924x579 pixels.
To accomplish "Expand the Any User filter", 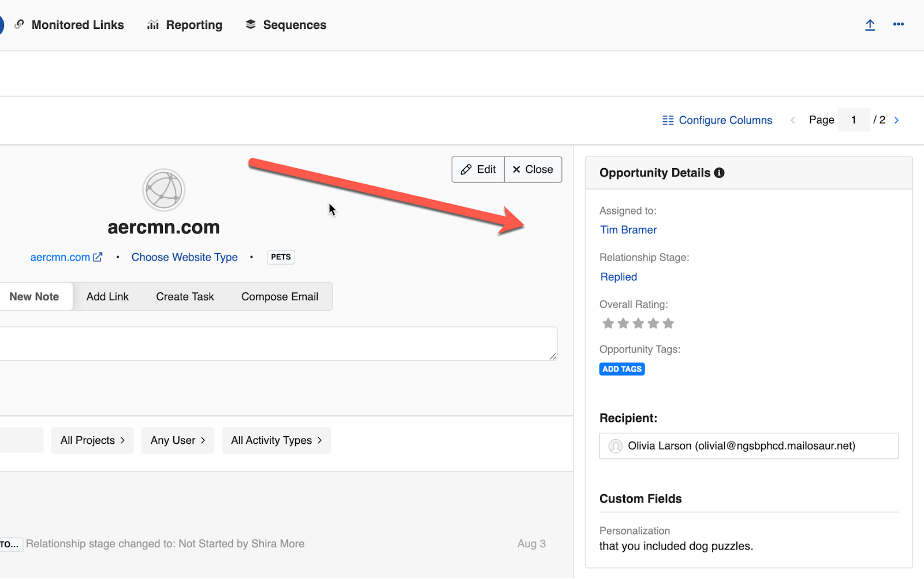I will point(178,440).
